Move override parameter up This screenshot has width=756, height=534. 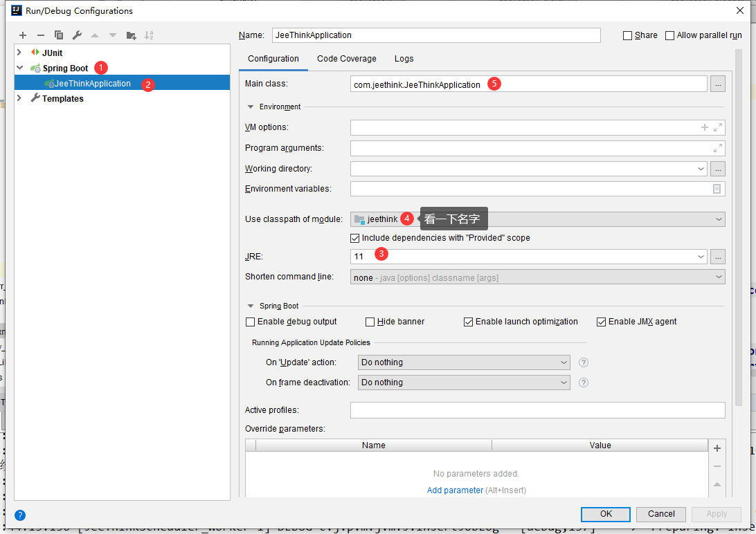tap(717, 484)
